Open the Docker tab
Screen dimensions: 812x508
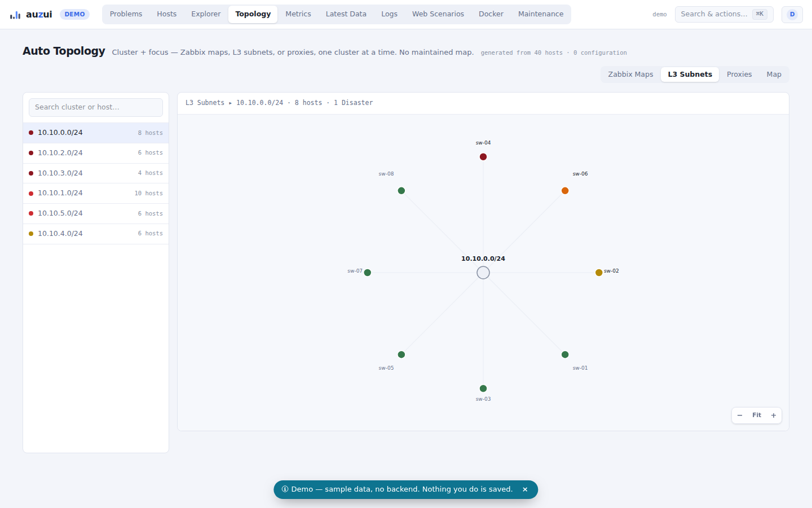click(x=491, y=14)
